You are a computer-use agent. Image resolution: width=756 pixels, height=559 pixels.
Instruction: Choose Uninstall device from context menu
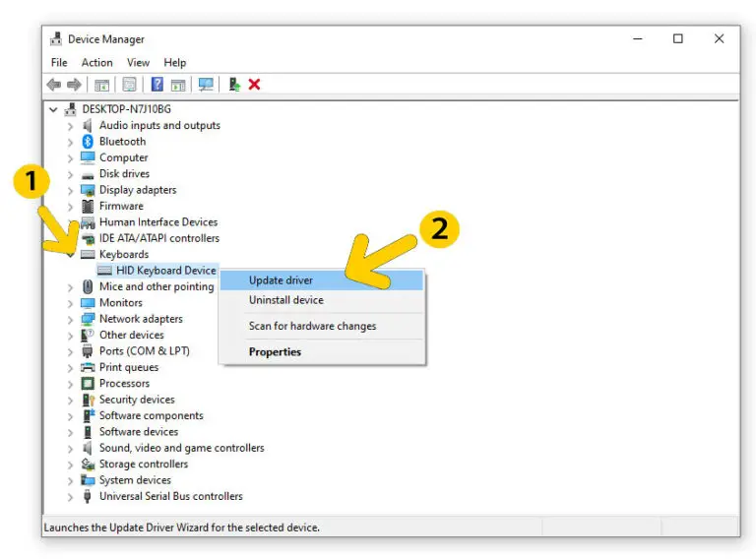point(322,300)
